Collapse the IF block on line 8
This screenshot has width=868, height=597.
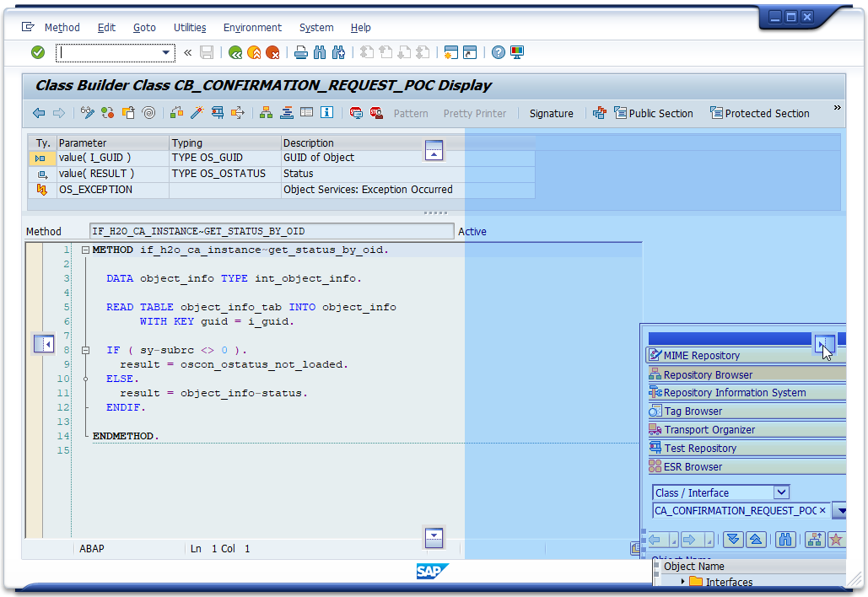[86, 350]
